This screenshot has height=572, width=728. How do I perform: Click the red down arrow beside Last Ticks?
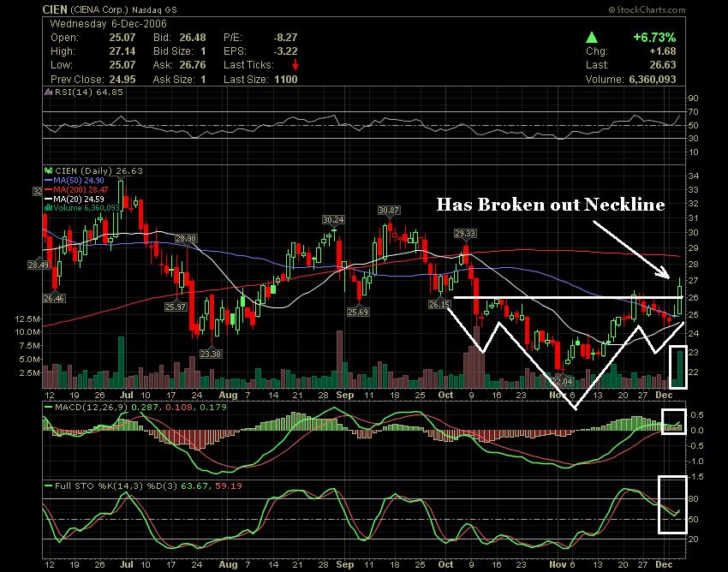point(295,65)
